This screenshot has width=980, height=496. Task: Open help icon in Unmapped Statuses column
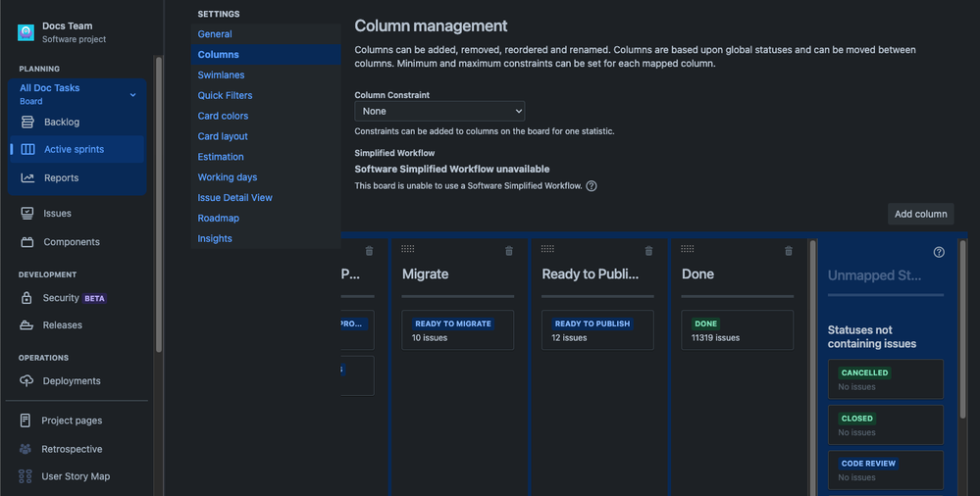click(x=939, y=252)
